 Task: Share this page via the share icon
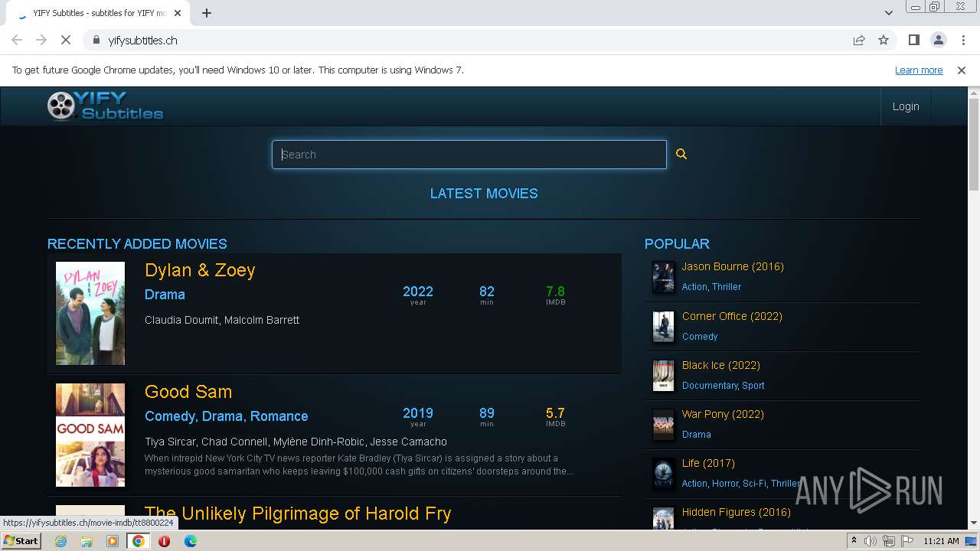tap(859, 40)
